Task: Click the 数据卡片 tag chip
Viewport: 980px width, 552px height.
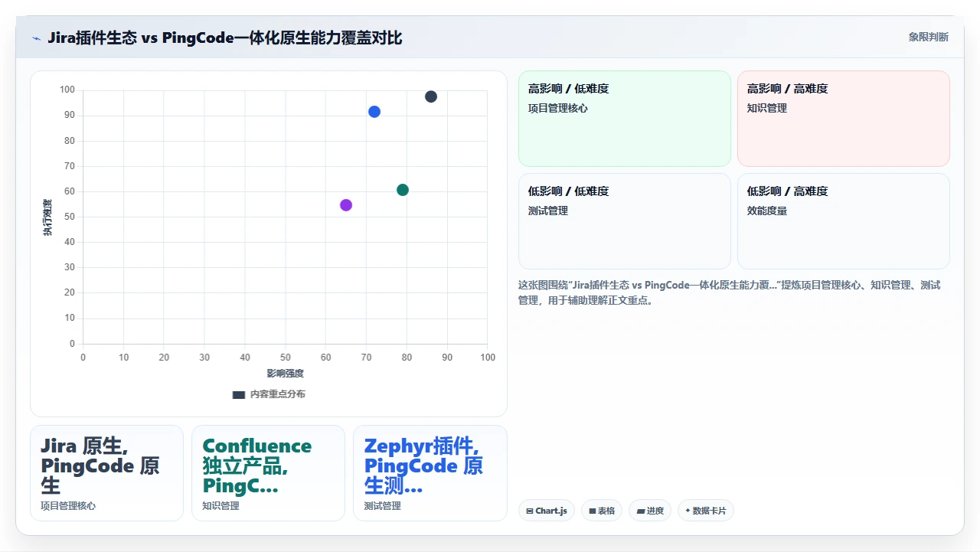Action: click(x=706, y=511)
